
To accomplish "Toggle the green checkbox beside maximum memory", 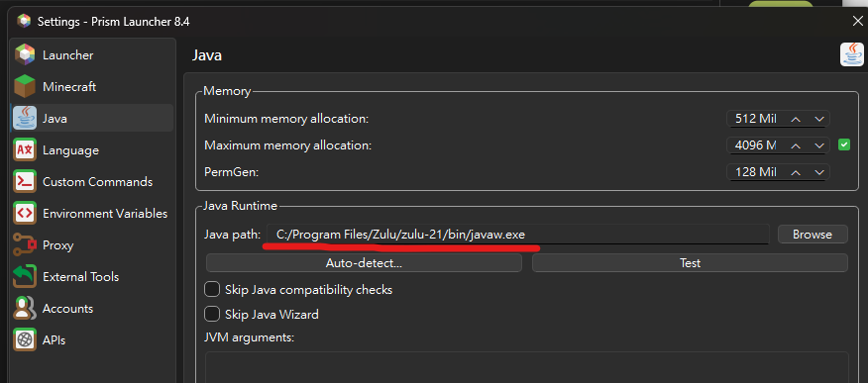I will click(x=844, y=145).
